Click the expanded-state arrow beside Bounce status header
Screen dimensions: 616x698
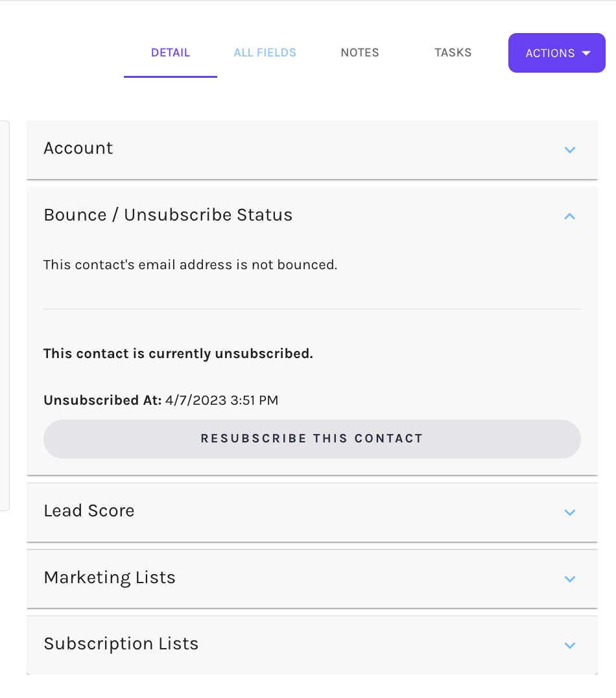point(570,216)
